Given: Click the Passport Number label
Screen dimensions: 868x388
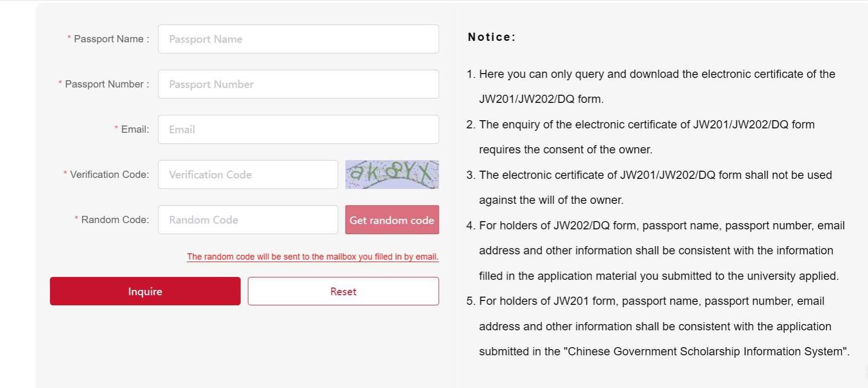Looking at the screenshot, I should (x=104, y=84).
